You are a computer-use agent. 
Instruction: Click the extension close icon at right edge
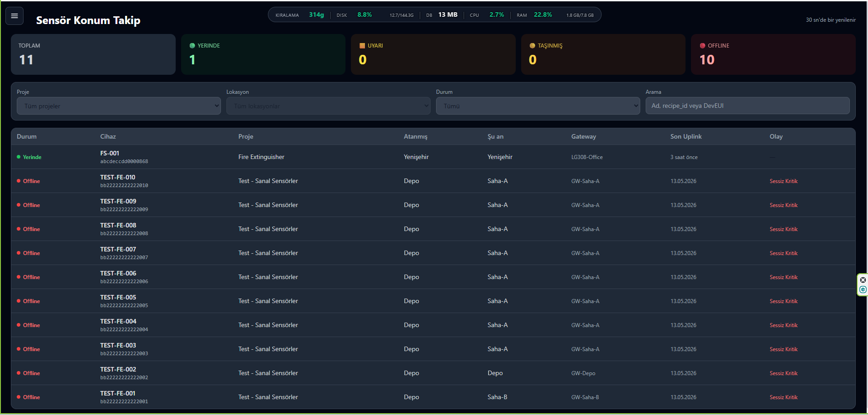click(863, 280)
